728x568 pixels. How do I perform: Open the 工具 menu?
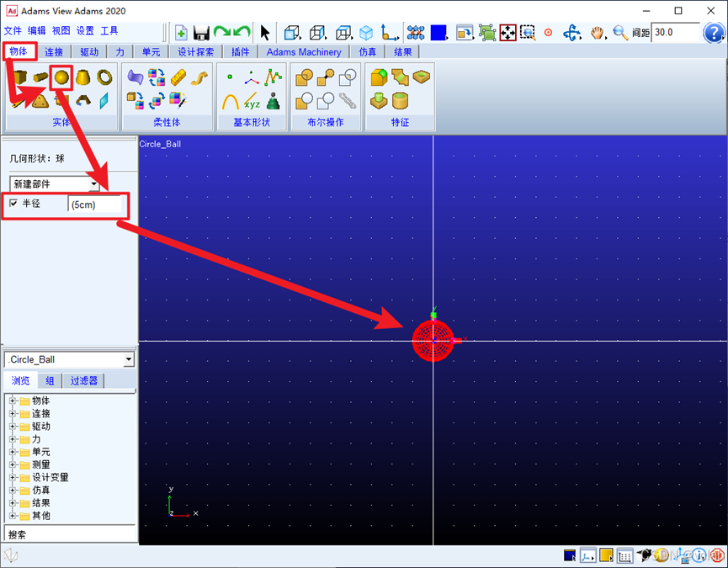click(109, 30)
